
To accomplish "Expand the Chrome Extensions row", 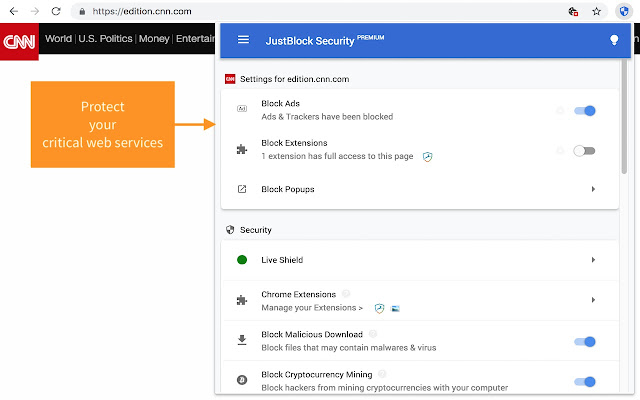I will click(593, 299).
